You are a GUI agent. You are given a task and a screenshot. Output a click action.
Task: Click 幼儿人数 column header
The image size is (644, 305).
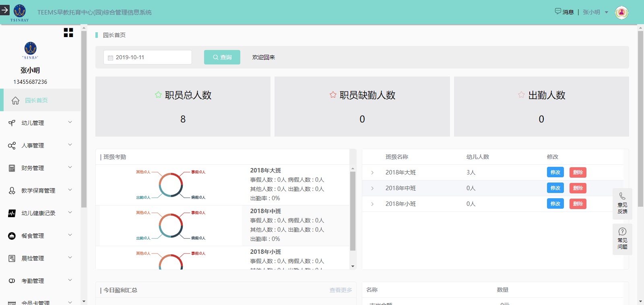coord(478,157)
